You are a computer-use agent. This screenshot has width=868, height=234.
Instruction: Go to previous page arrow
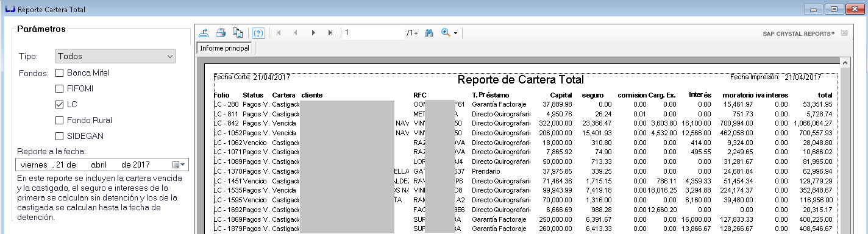(x=296, y=32)
